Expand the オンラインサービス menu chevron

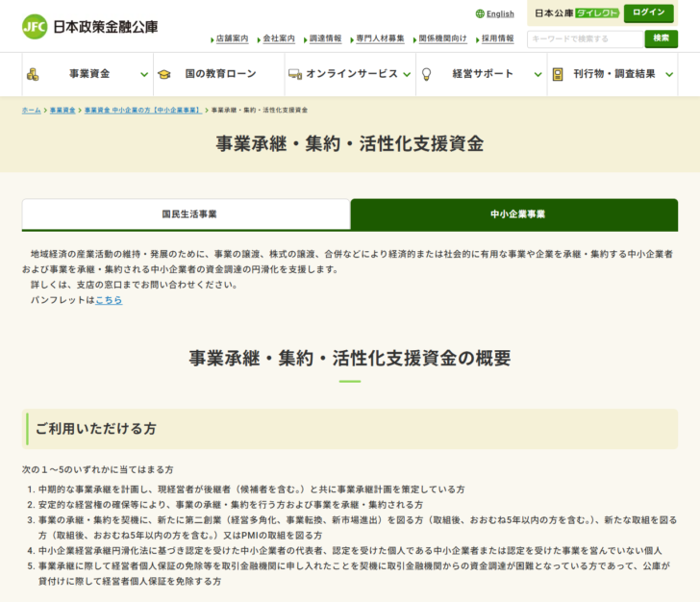click(x=407, y=75)
